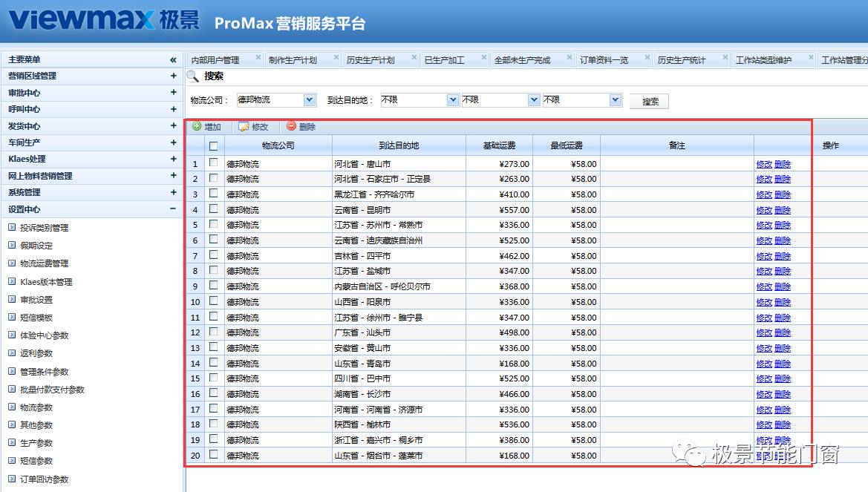
Task: Open the first 到达目的地 dropdown
Action: pos(453,99)
